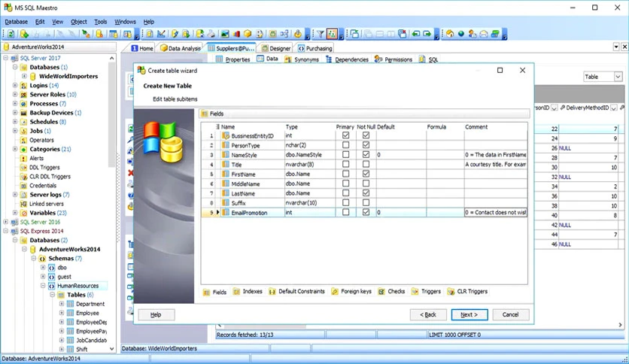Expand the Employee table node

[62, 313]
